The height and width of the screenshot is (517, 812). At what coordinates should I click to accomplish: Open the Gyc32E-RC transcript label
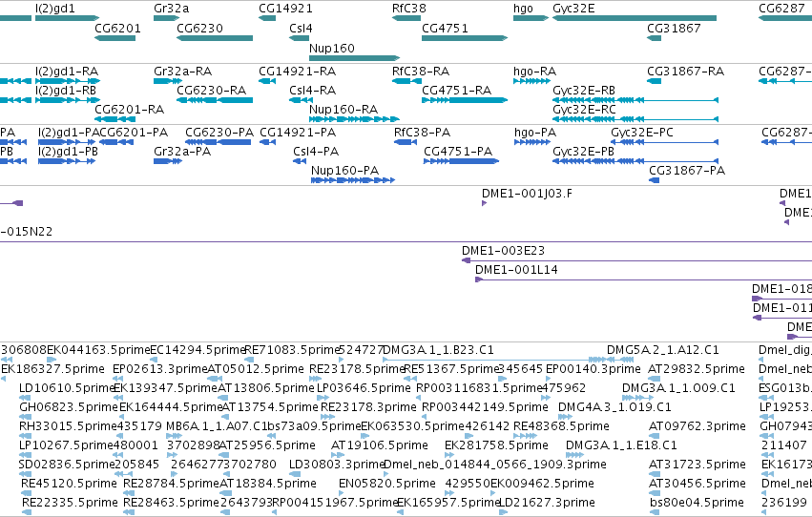(584, 109)
